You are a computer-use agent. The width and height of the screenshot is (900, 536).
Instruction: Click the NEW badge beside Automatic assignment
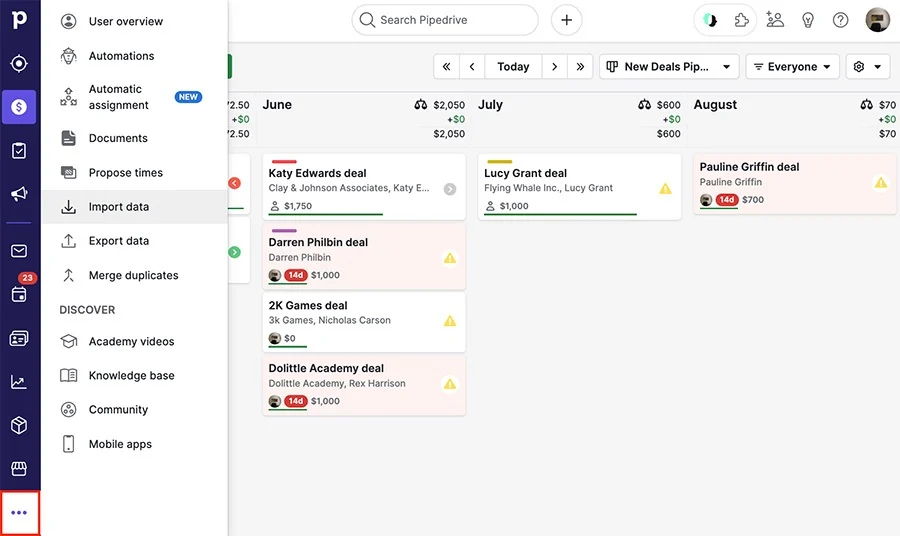[x=188, y=97]
